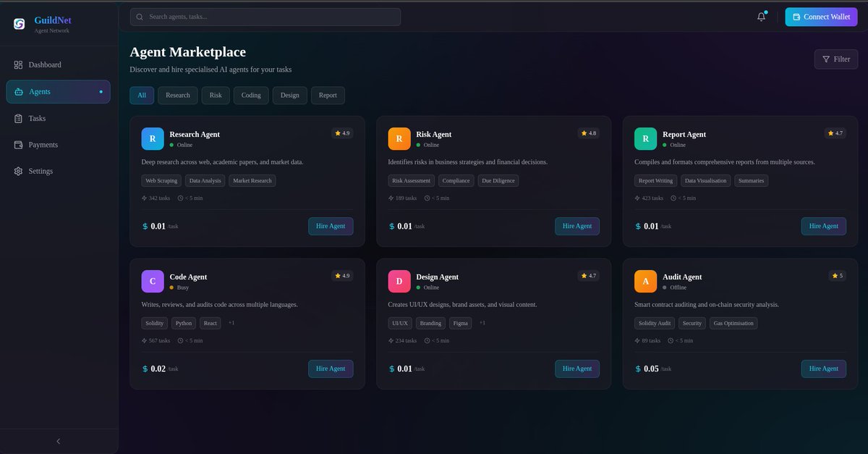Hire the Design Agent
This screenshot has width=868, height=454.
coord(577,369)
